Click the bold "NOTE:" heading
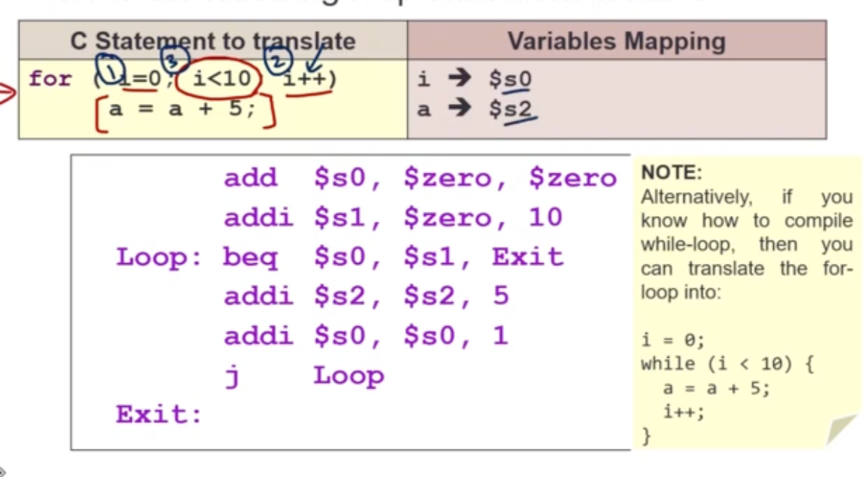The width and height of the screenshot is (868, 477). (672, 173)
